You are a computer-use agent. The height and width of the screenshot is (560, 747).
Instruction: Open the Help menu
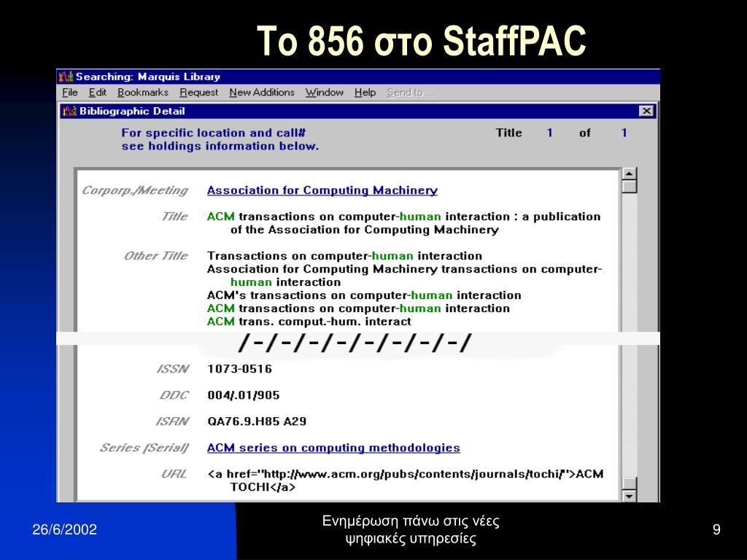[365, 93]
